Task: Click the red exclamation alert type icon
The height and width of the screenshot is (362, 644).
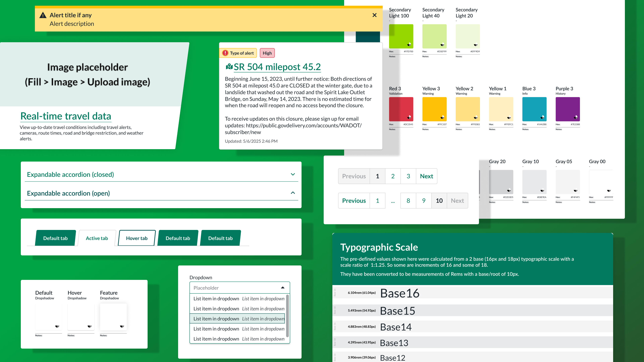Action: (225, 53)
